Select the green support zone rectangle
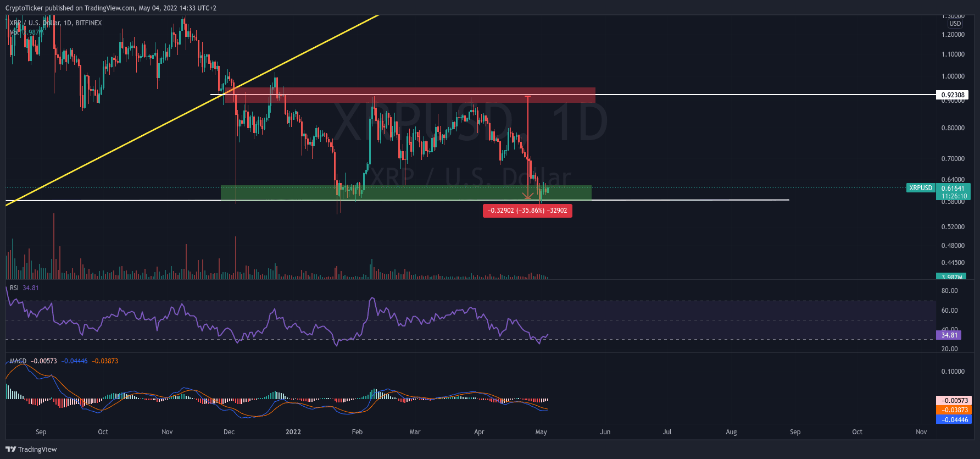The height and width of the screenshot is (459, 980). click(405, 192)
